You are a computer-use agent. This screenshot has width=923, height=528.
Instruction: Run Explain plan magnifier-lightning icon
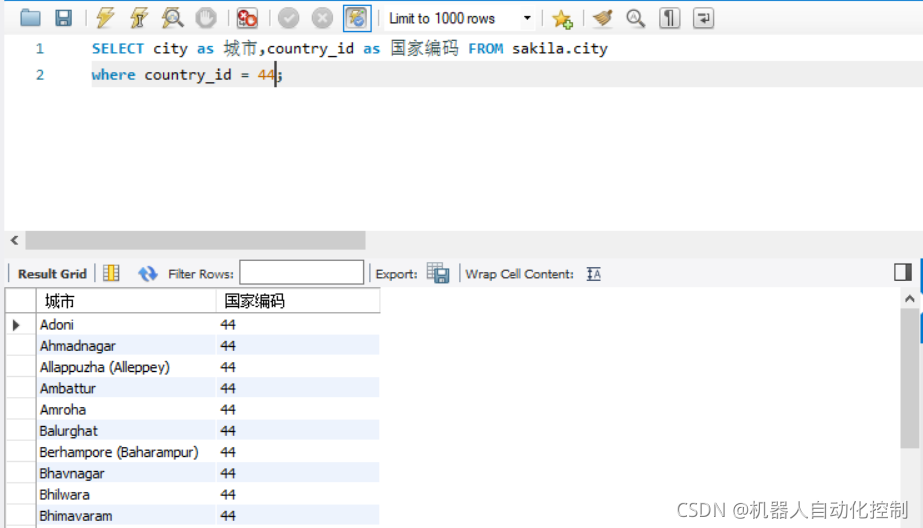click(x=172, y=18)
